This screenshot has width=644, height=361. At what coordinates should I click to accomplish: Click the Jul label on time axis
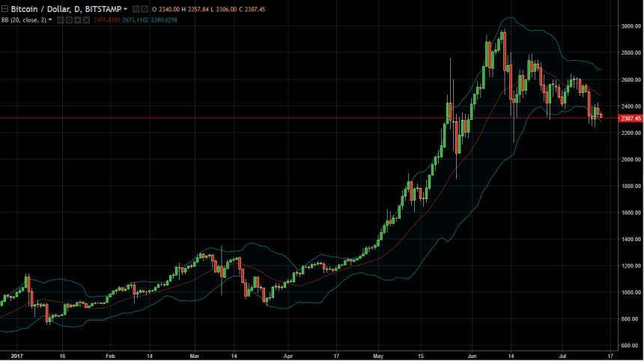point(562,356)
